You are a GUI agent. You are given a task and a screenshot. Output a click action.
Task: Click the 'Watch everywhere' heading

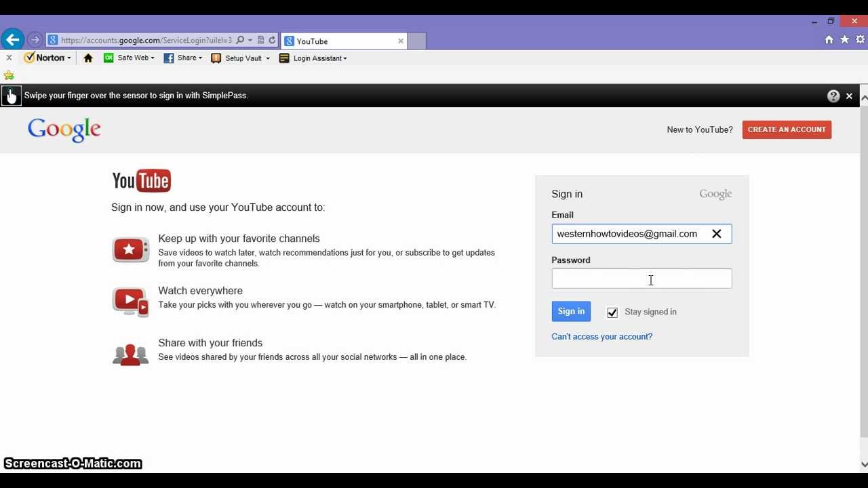(200, 291)
